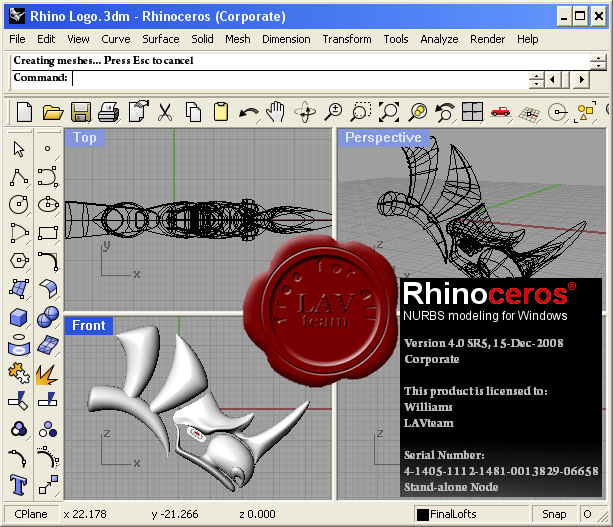Select the Fillet curves tool
This screenshot has width=613, height=527.
pyautogui.click(x=48, y=261)
